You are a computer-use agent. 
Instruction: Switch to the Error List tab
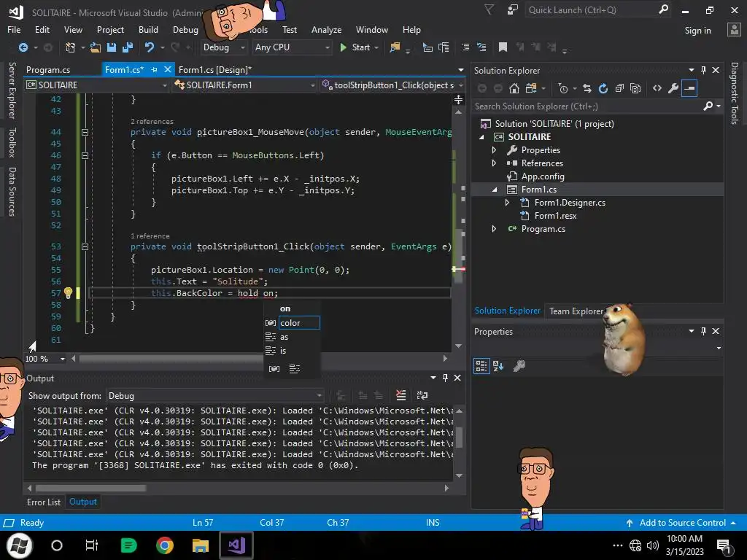click(x=43, y=502)
